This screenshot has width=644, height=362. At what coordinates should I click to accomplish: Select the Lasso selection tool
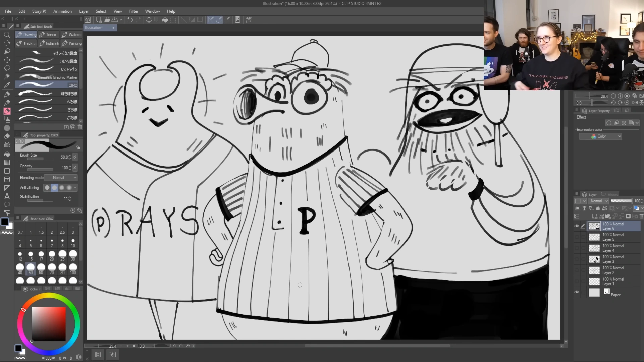coord(7,68)
